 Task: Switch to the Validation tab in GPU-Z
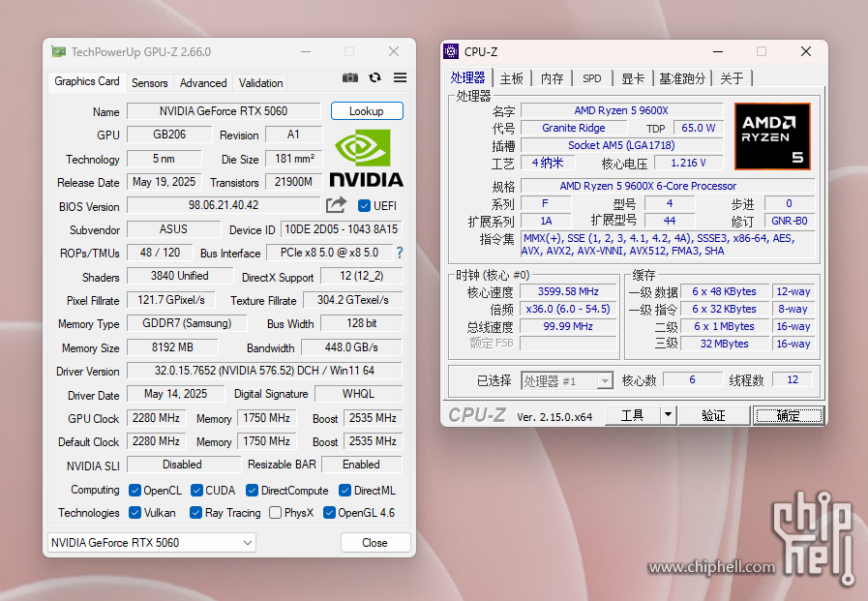(x=260, y=83)
